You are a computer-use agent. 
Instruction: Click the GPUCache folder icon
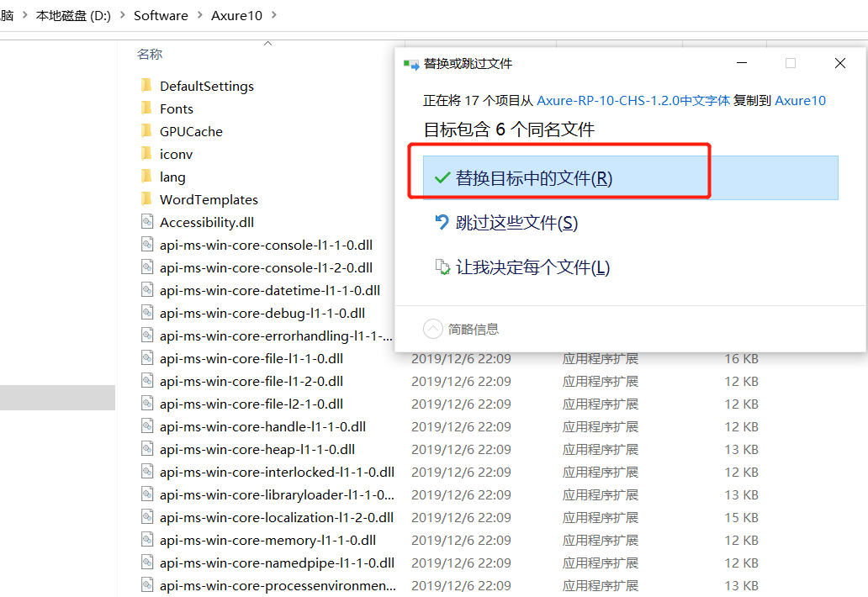pos(146,131)
